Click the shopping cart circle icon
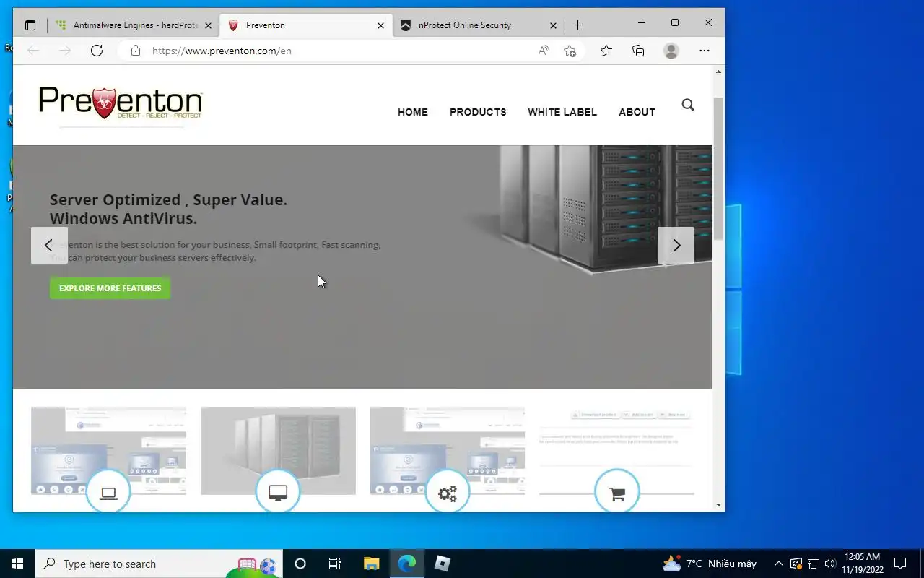 617,493
